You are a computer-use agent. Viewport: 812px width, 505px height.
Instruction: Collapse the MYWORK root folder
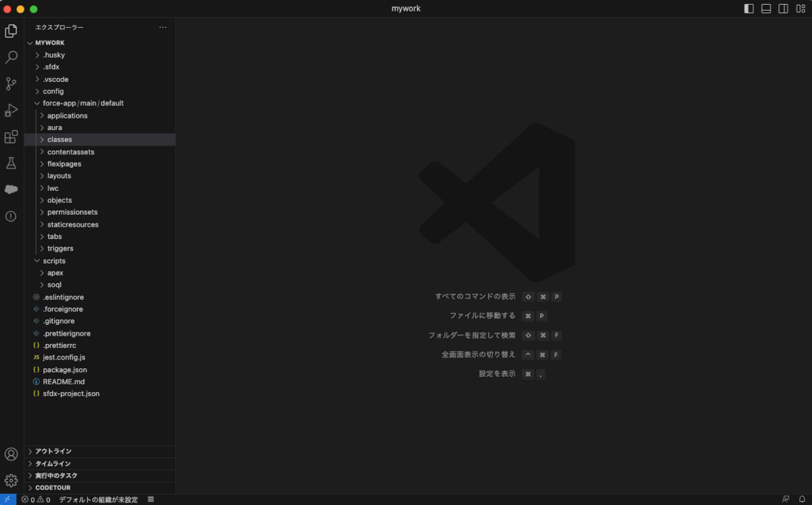(x=100, y=43)
